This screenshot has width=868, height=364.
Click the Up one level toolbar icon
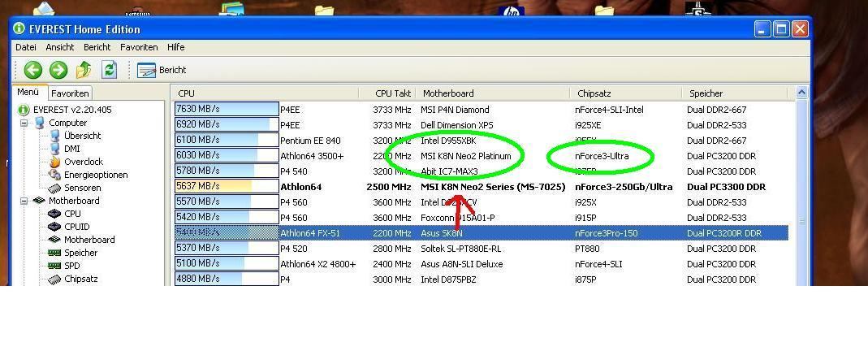pyautogui.click(x=84, y=70)
